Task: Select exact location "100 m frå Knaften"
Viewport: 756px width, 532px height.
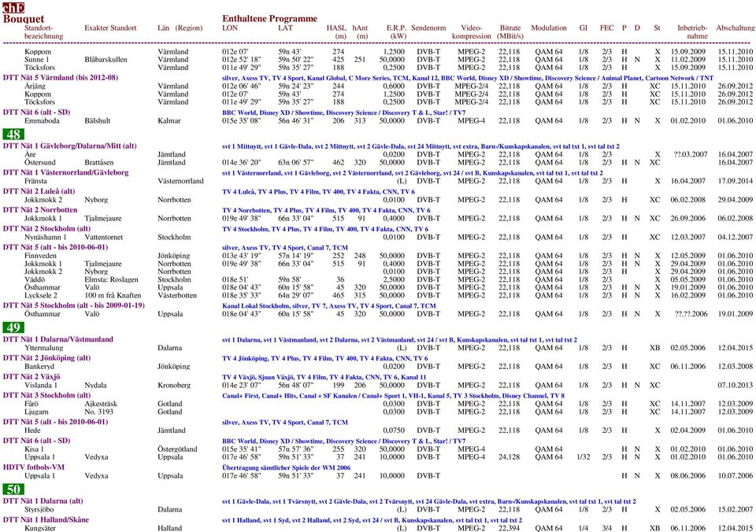Action: click(113, 295)
